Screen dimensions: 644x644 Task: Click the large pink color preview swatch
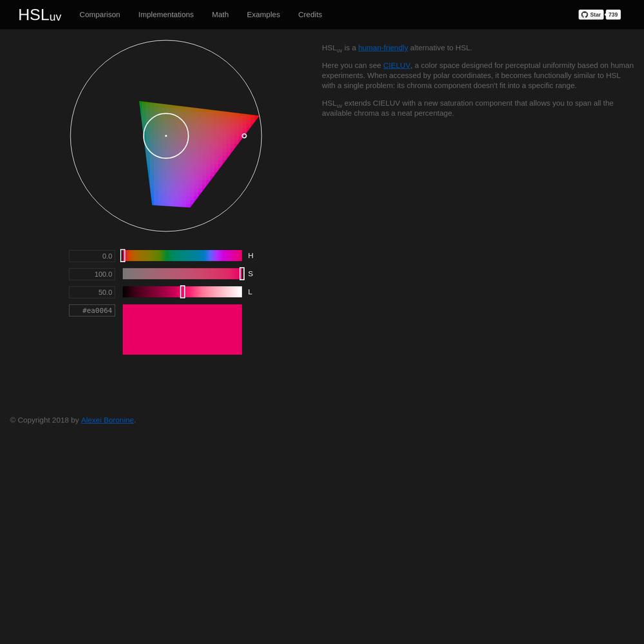point(182,329)
